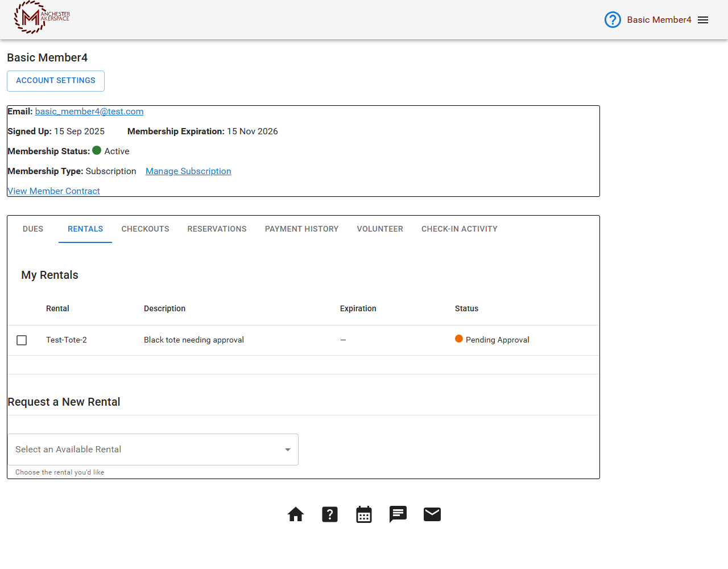Viewport: 728px width, 569px height.
Task: Open the Checkouts tab
Action: coord(145,229)
